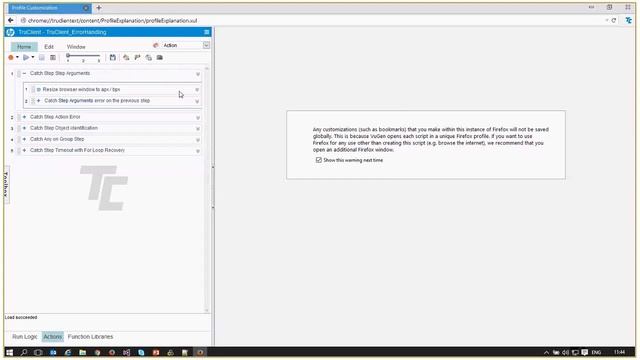Open chevron for Catch Step Object Identification row

(198, 129)
